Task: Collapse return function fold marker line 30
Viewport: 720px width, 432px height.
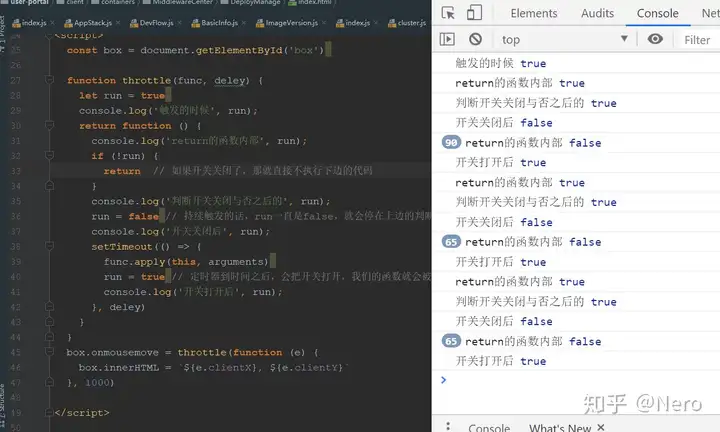Action: point(50,125)
